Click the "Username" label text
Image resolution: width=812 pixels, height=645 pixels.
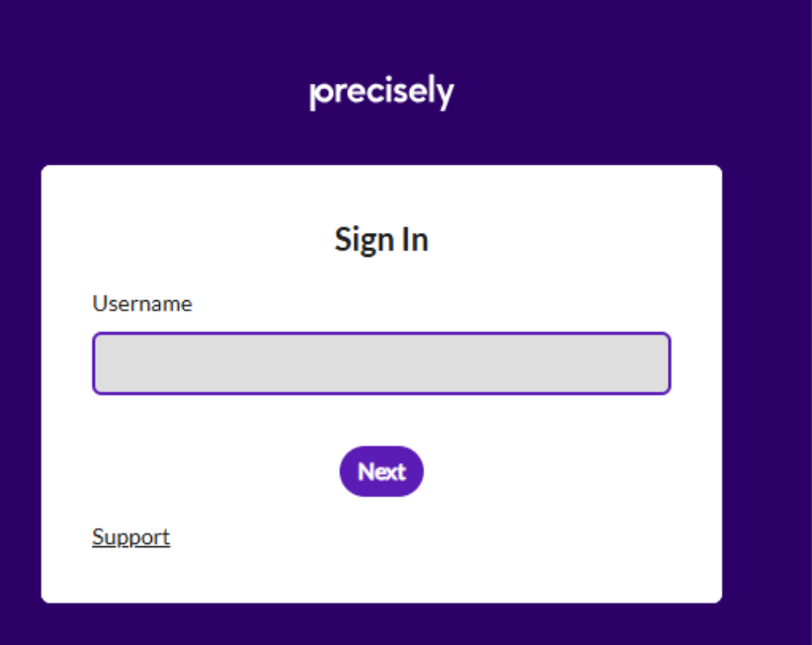(x=142, y=304)
